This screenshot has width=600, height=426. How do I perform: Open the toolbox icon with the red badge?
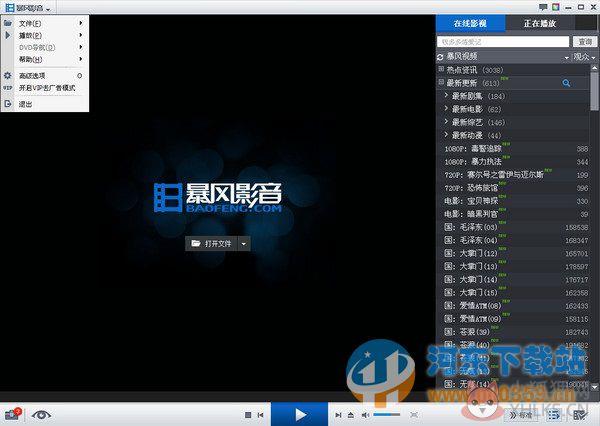click(x=12, y=415)
